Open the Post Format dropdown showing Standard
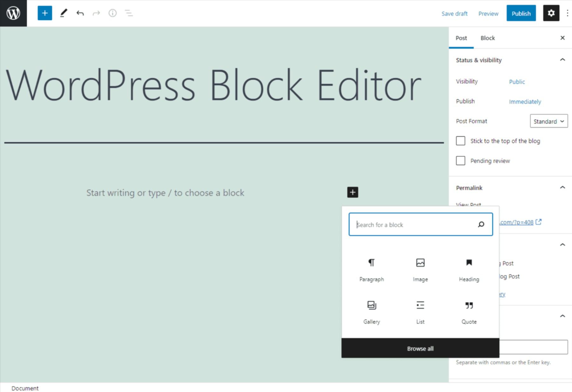 coord(548,121)
